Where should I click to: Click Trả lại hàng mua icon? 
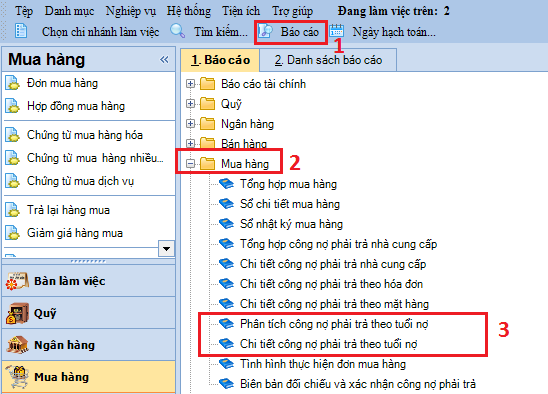tap(13, 210)
